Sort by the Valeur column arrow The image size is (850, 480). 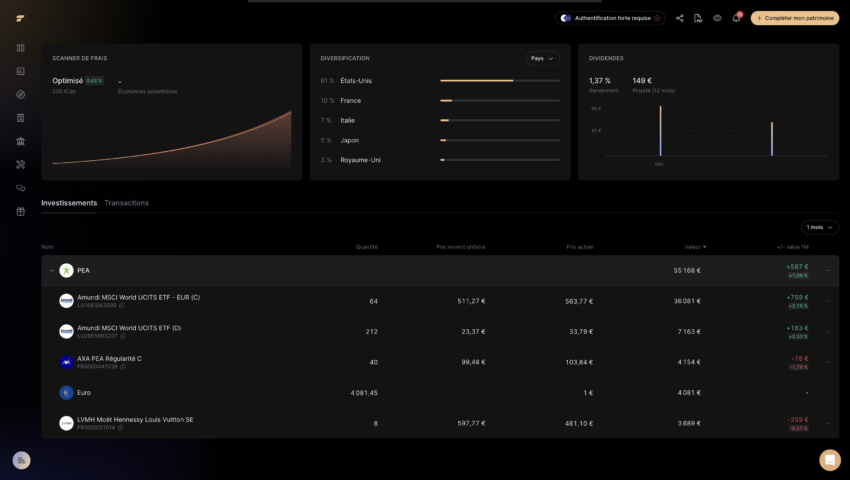tap(704, 247)
